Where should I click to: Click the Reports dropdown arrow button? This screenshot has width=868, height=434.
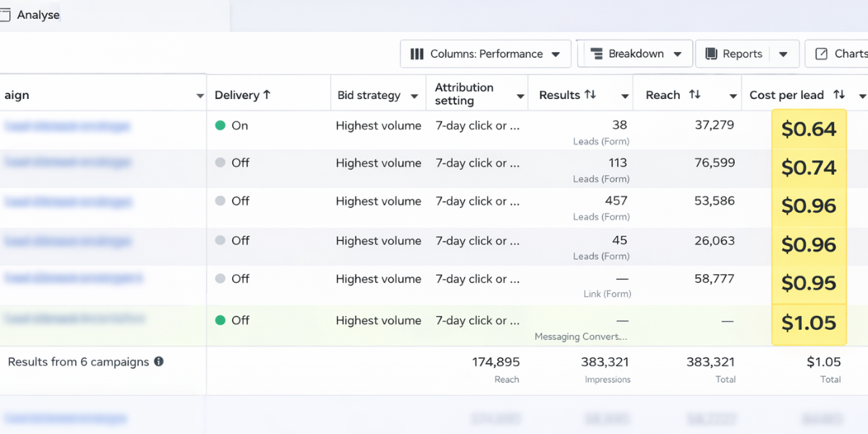coord(783,53)
